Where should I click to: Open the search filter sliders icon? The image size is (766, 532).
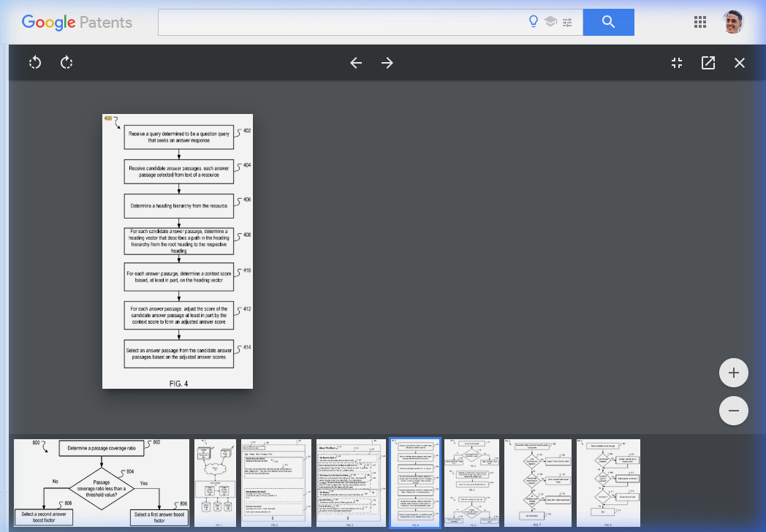(567, 22)
